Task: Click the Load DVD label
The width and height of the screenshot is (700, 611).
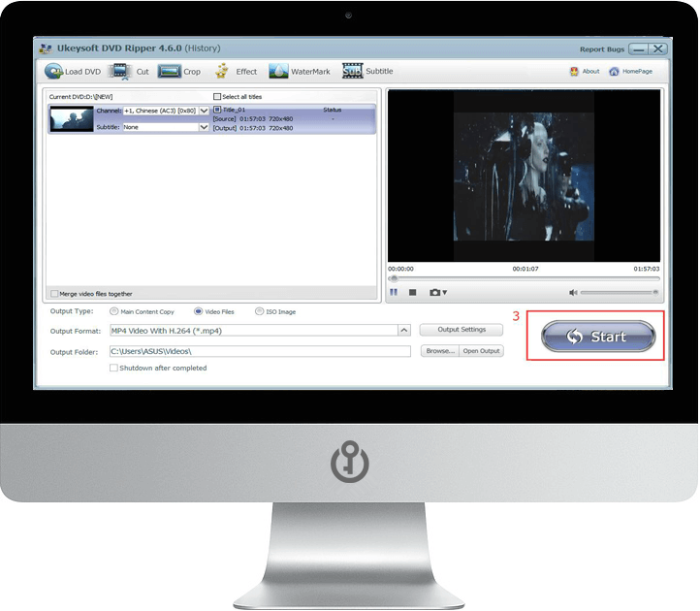Action: pos(83,72)
